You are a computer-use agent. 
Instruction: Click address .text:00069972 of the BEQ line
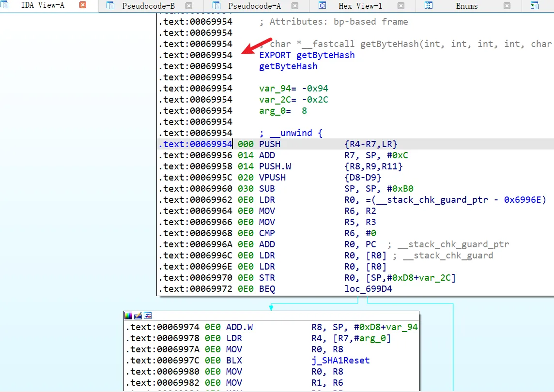point(195,289)
